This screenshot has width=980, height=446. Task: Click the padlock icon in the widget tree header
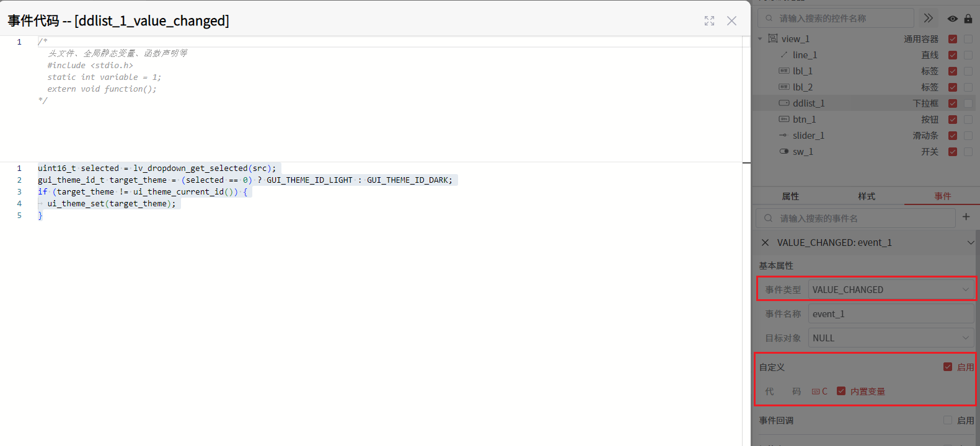point(968,19)
